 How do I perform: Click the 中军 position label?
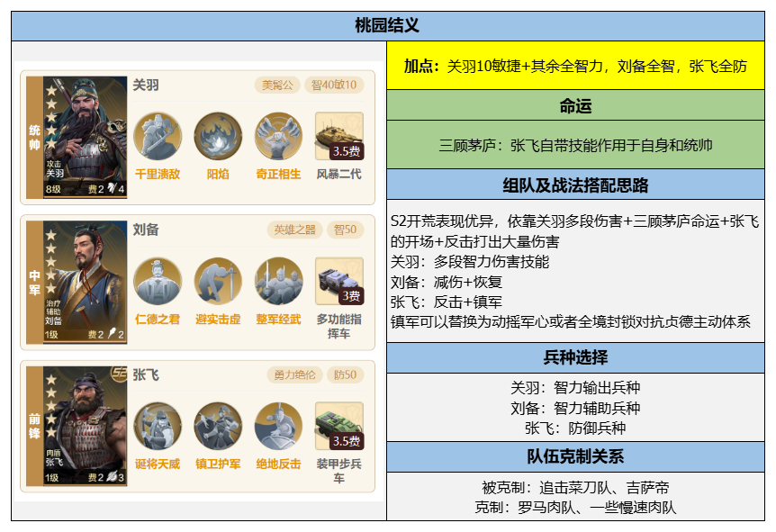[x=34, y=282]
